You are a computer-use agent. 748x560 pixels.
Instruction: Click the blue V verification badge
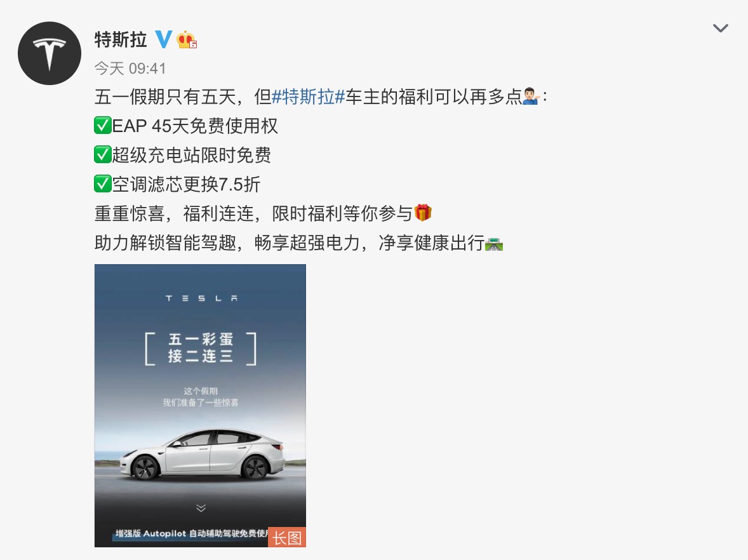point(164,39)
